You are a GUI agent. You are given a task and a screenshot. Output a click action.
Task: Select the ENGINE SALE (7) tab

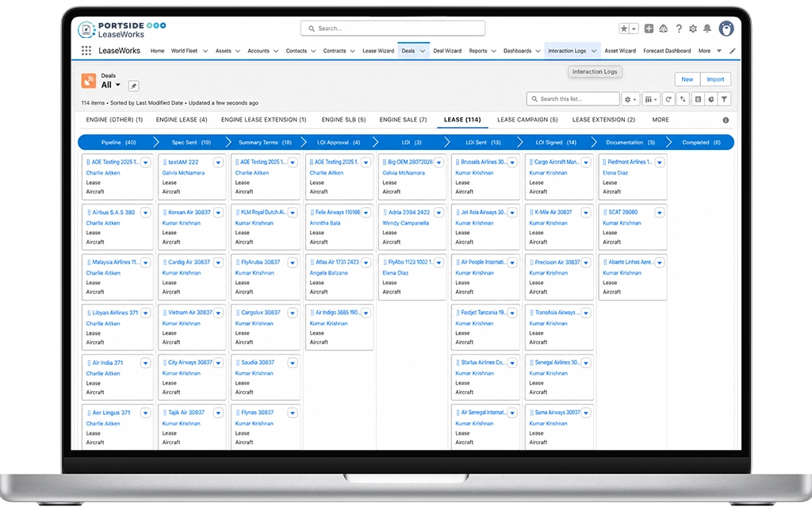pyautogui.click(x=403, y=120)
